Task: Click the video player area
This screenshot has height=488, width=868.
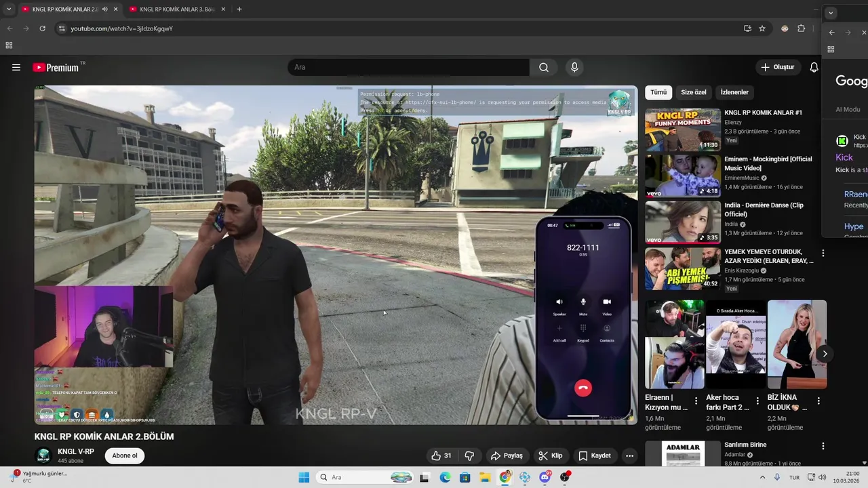Action: (x=336, y=255)
